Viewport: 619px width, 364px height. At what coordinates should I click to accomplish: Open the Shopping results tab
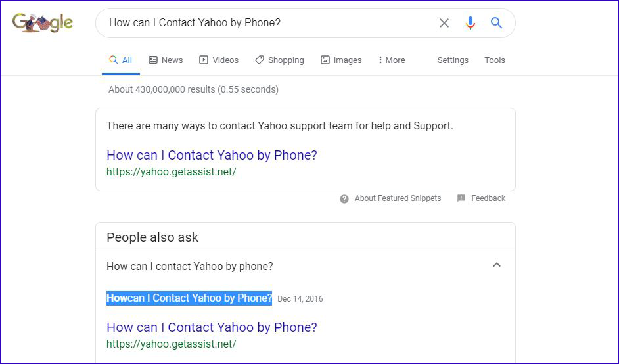pyautogui.click(x=279, y=60)
